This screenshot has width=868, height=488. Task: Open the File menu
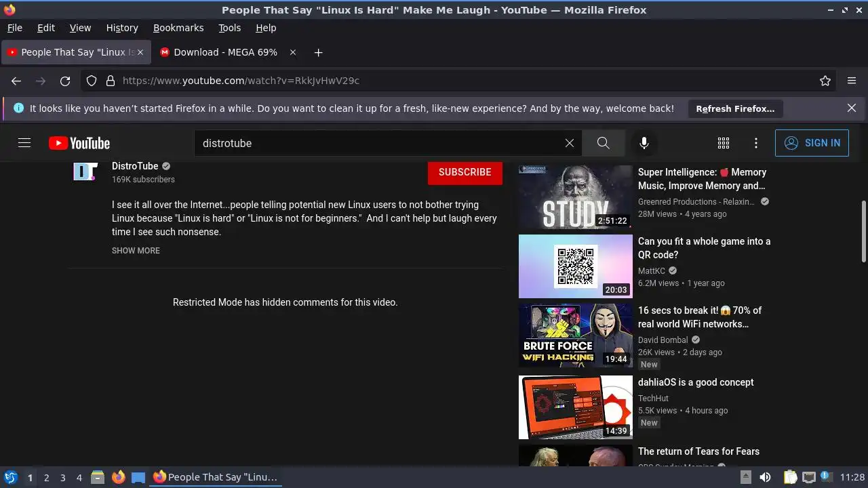point(14,28)
